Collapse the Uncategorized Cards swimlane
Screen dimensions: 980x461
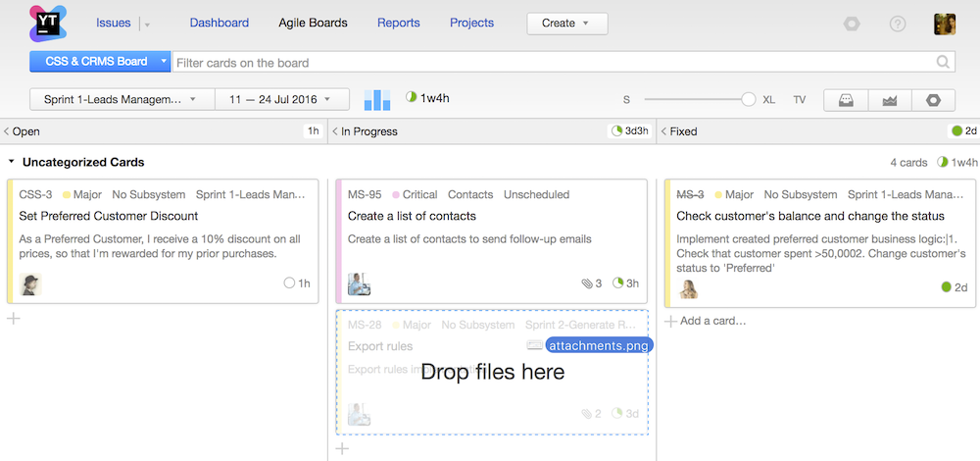[x=11, y=162]
